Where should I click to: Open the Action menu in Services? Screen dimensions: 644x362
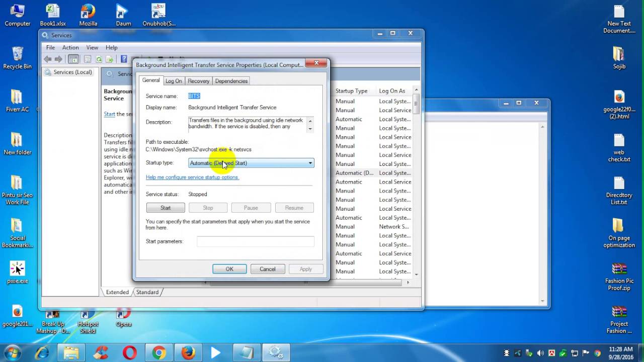[70, 47]
